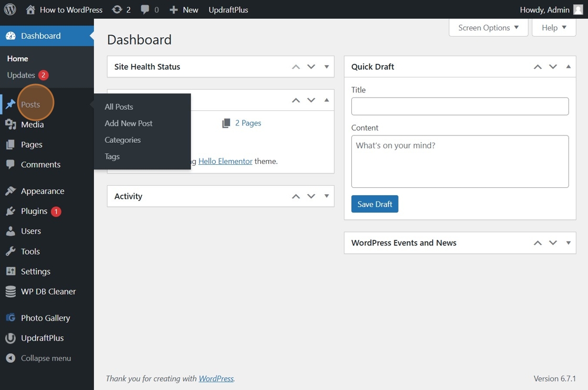Collapse the panel containing 2 Pages link

pyautogui.click(x=327, y=100)
